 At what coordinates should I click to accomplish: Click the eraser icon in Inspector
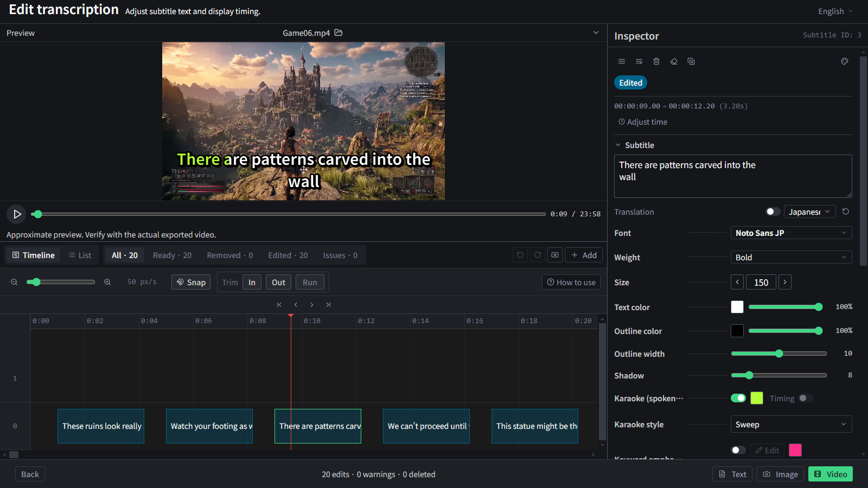pos(674,61)
